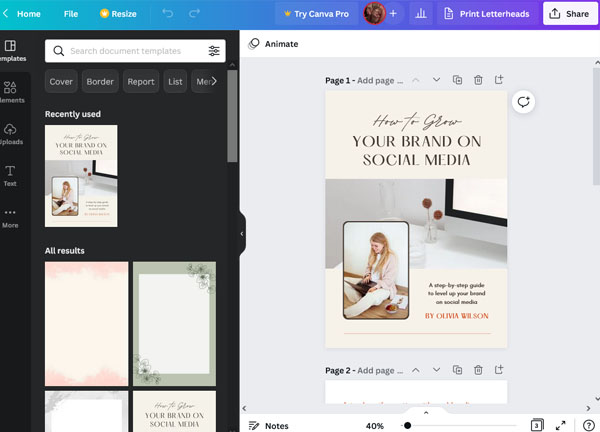
Task: Collapse the side panel with arrow handle
Action: click(x=242, y=234)
